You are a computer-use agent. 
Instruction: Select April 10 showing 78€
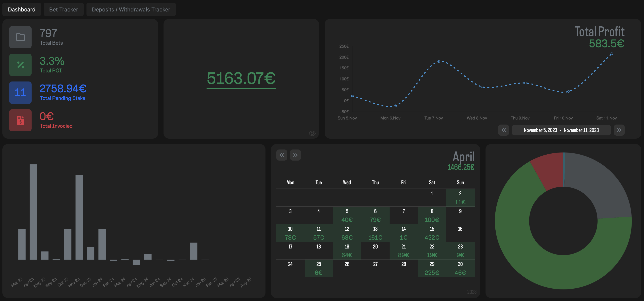tap(290, 233)
